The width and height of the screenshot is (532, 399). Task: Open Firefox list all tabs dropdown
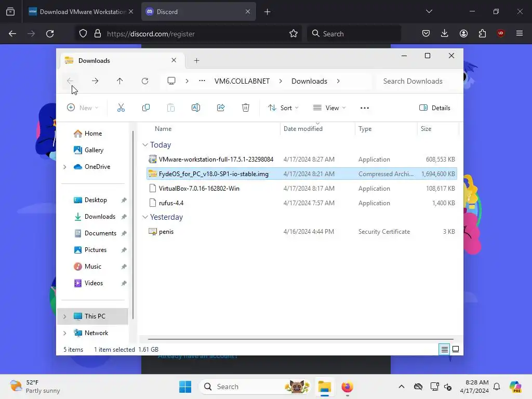tap(429, 11)
